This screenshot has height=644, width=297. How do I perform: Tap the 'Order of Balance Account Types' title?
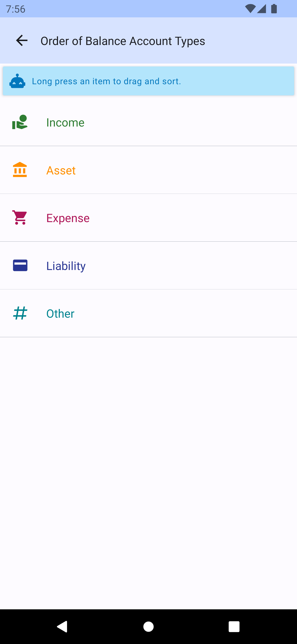123,41
